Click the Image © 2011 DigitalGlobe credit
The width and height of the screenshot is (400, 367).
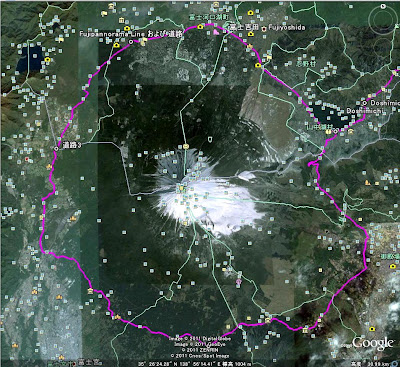coord(199,338)
